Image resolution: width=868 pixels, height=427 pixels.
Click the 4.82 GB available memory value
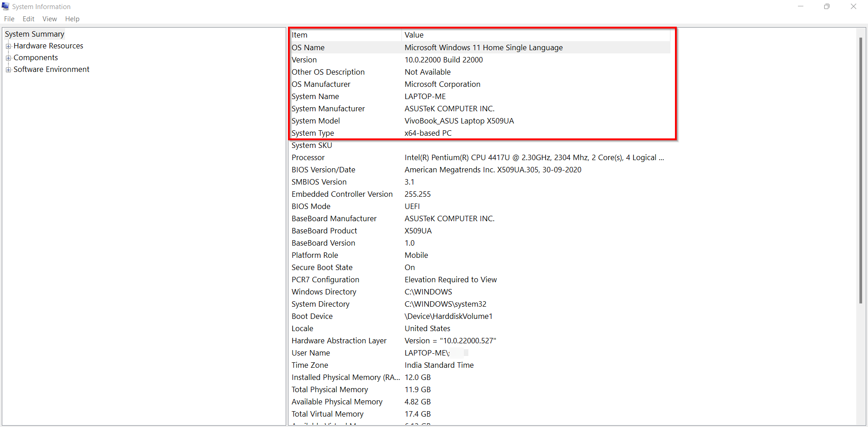(x=418, y=402)
